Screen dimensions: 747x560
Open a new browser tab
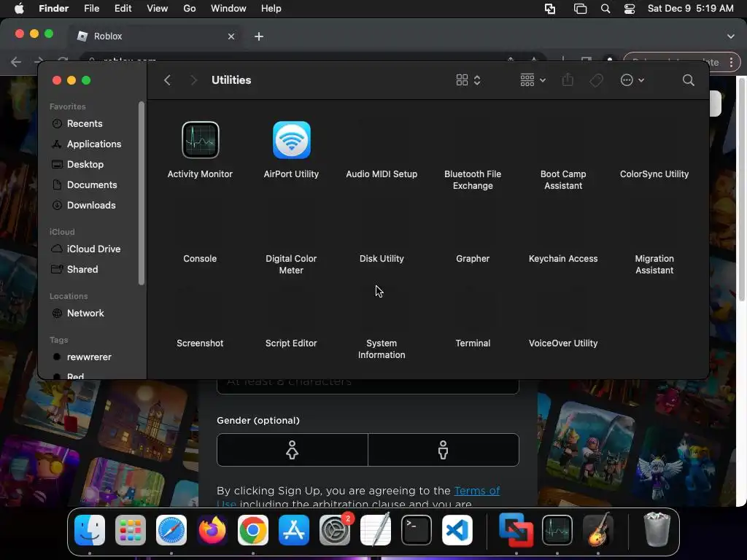coord(259,36)
